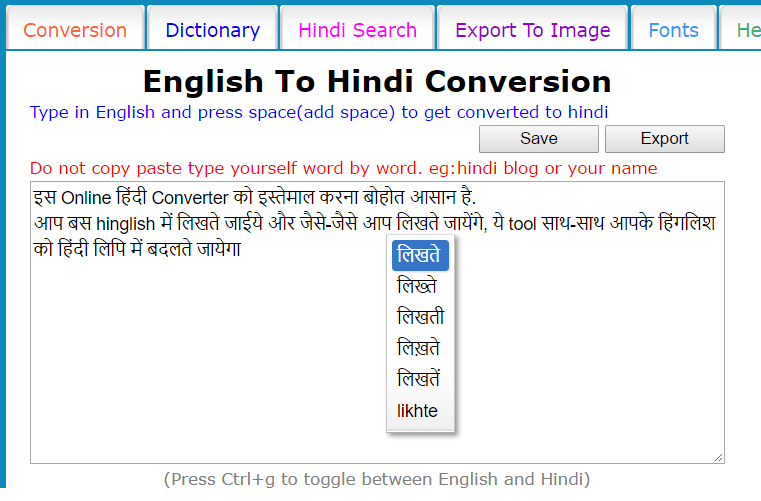Switch to the Dictionary tab
Image resolution: width=761 pixels, height=501 pixels.
(213, 28)
